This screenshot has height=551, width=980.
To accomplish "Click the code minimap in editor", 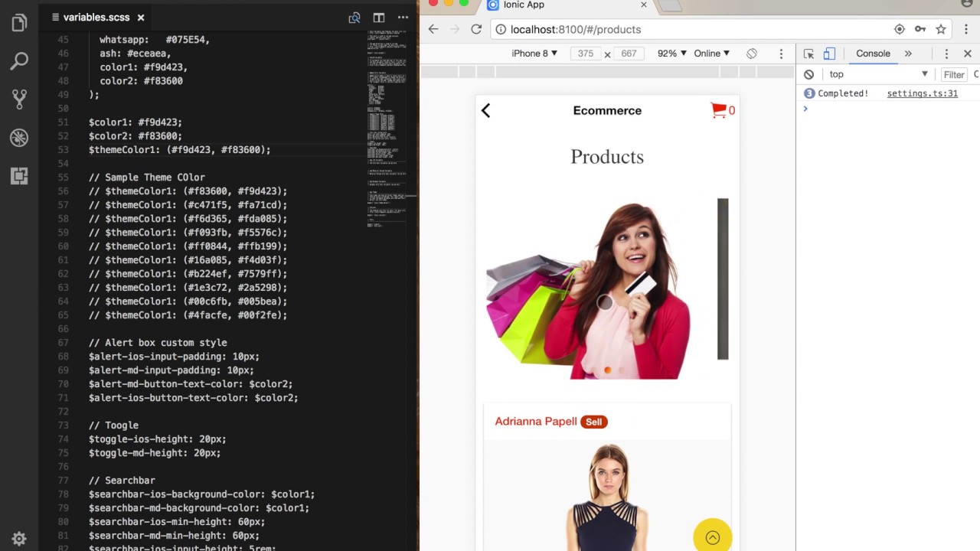I will click(x=386, y=130).
